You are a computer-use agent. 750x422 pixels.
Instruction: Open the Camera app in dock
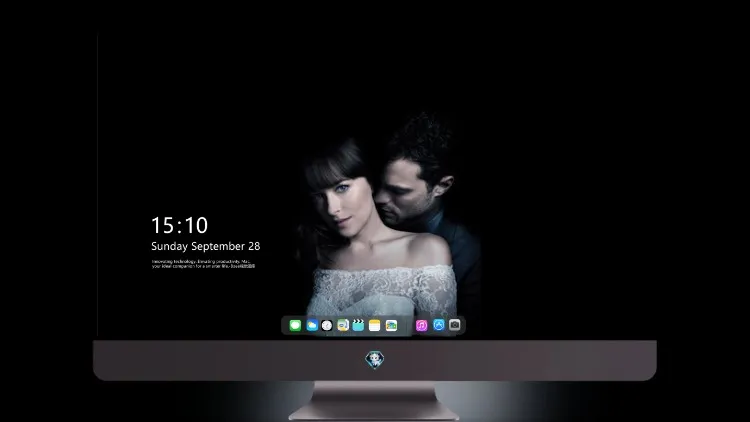pos(454,325)
